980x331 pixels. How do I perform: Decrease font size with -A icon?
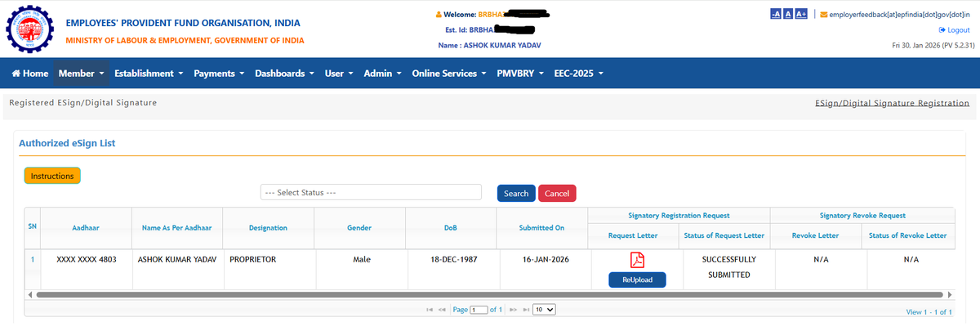[776, 14]
